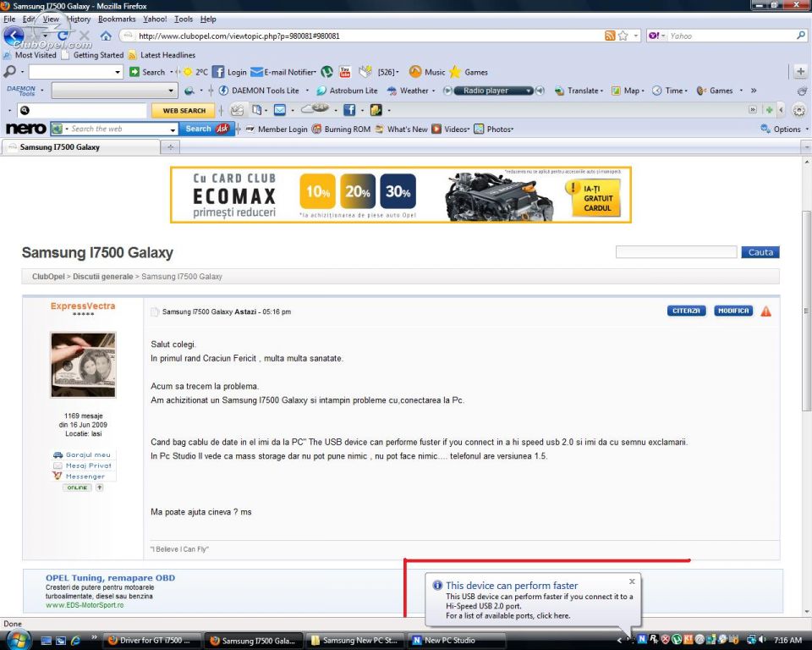Open the Nero Options dropdown
Viewport: 812px width, 650px height.
[x=783, y=129]
